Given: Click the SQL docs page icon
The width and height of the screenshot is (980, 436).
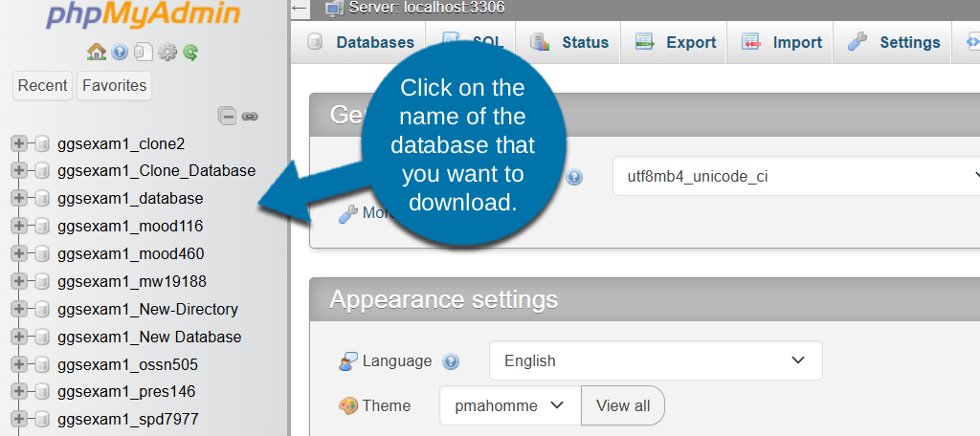Looking at the screenshot, I should click(143, 53).
